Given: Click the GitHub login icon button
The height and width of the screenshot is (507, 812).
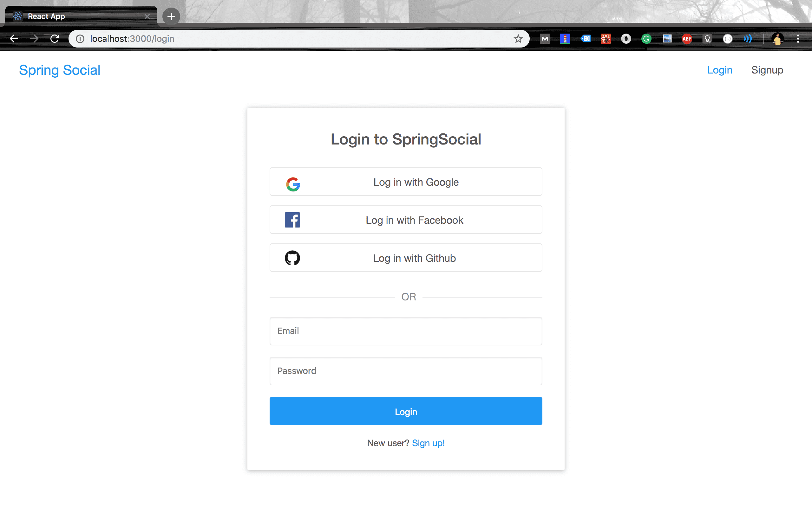Looking at the screenshot, I should click(292, 258).
